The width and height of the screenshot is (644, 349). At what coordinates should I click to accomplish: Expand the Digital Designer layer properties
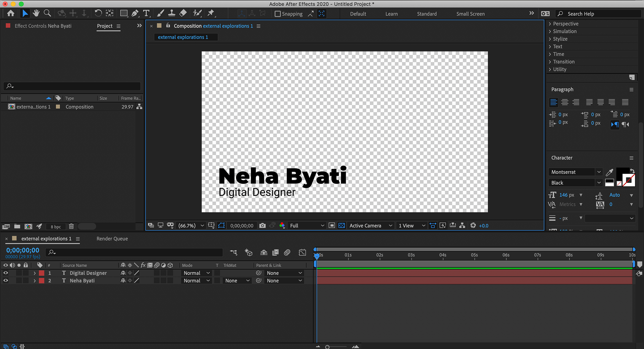click(x=35, y=273)
